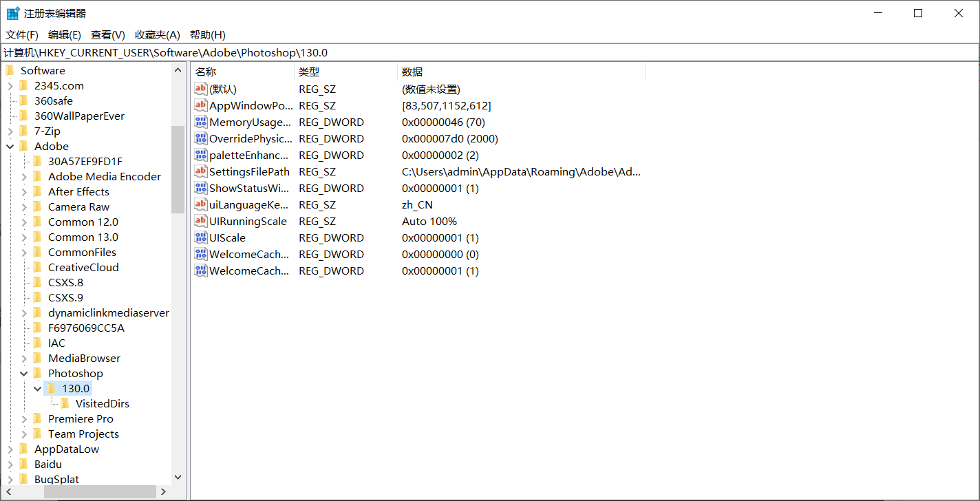The width and height of the screenshot is (980, 501).
Task: Open the 编辑(E) menu
Action: (65, 34)
